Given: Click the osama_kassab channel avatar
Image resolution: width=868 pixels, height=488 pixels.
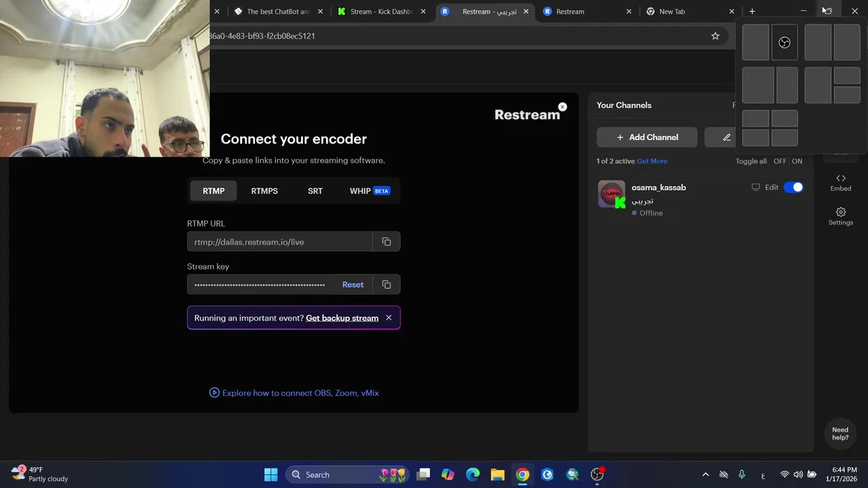Looking at the screenshot, I should pyautogui.click(x=612, y=194).
